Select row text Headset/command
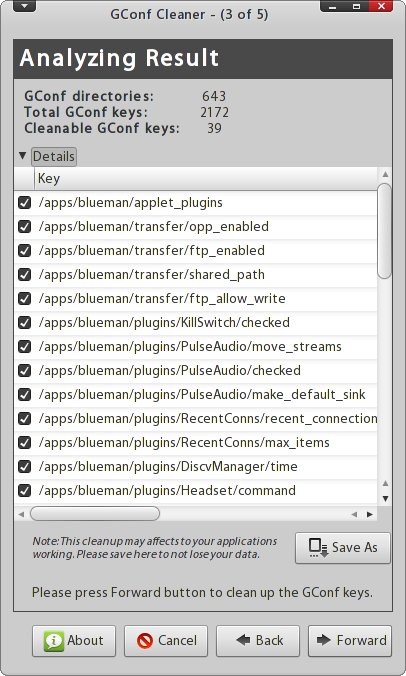Viewport: 406px width, 676px height. pos(167,490)
